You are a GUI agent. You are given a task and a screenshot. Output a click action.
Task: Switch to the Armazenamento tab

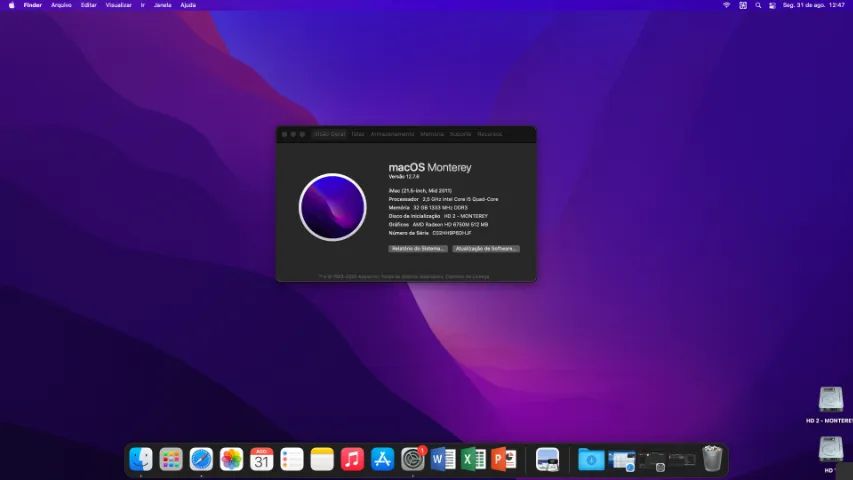tap(392, 134)
